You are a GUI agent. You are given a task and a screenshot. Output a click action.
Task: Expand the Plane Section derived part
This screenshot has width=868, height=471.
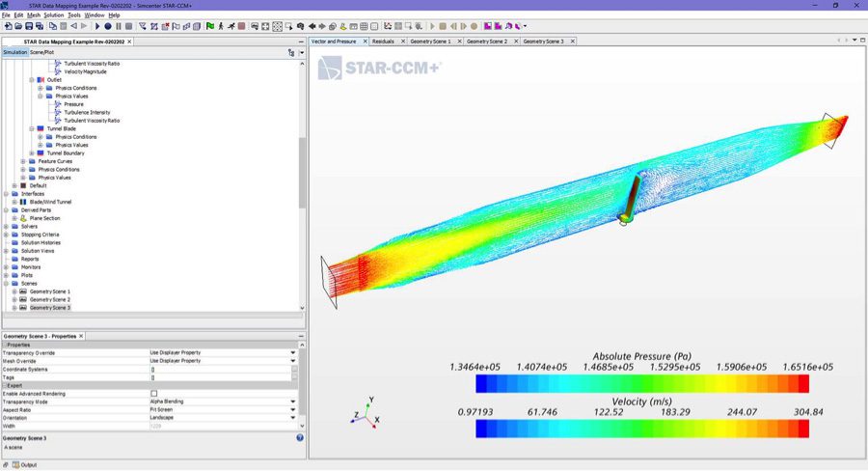click(14, 218)
